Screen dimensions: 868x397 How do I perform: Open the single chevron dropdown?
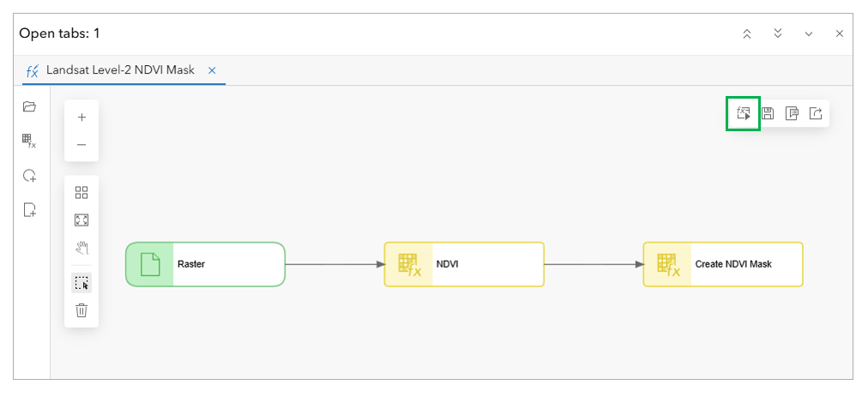click(809, 33)
